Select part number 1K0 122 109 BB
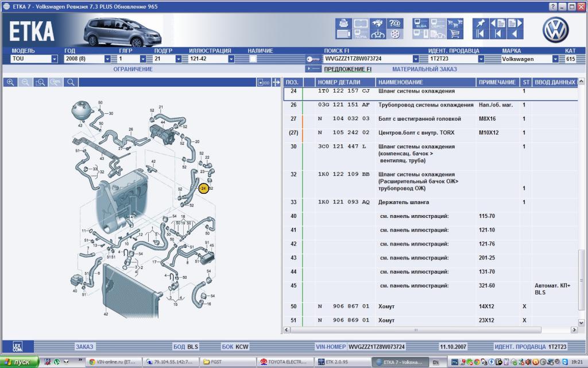 click(343, 174)
